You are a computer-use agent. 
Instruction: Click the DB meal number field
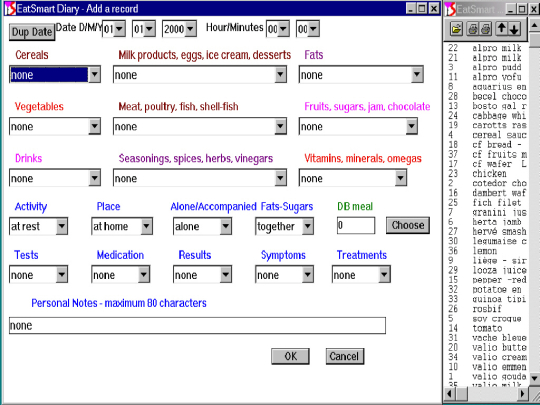click(356, 226)
